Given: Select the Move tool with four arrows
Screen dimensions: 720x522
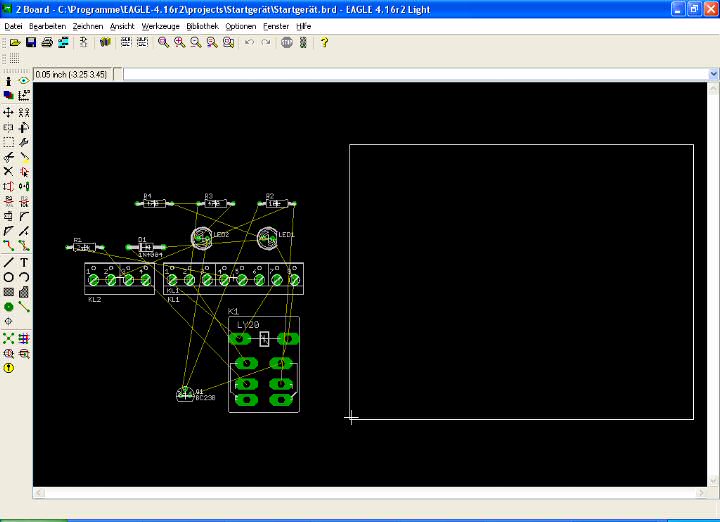Looking at the screenshot, I should click(x=8, y=112).
